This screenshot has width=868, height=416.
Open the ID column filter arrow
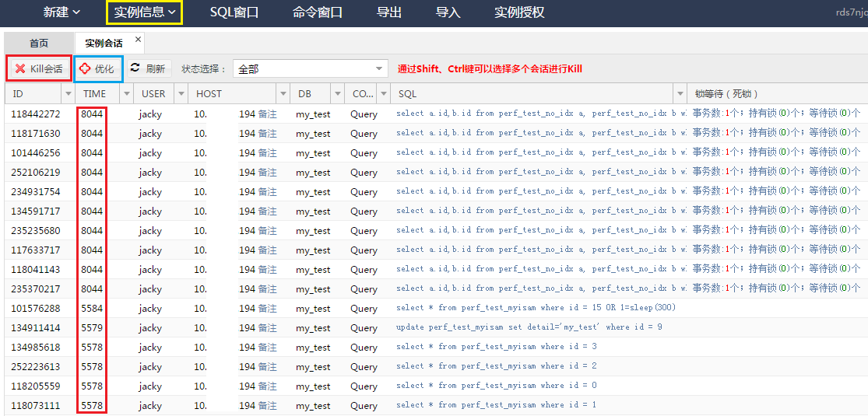coord(68,94)
